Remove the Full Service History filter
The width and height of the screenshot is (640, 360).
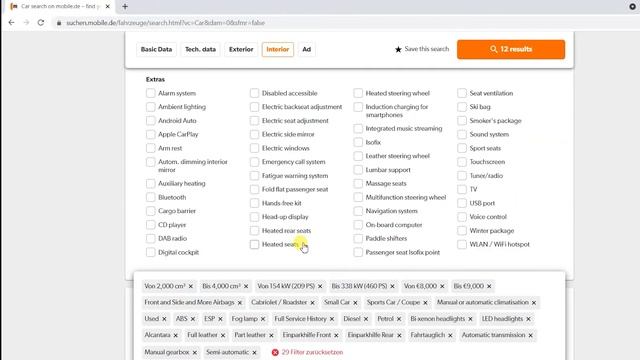pos(332,319)
